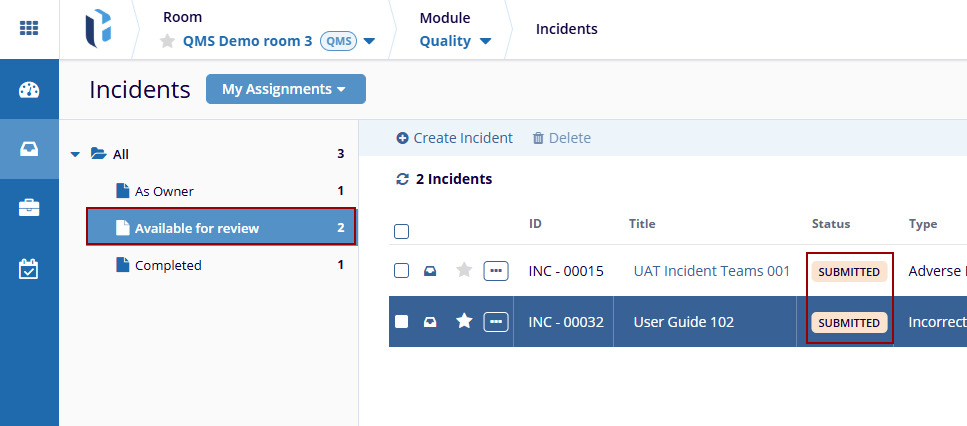The image size is (967, 426).
Task: Open the briefcase sidebar icon
Action: [x=29, y=208]
